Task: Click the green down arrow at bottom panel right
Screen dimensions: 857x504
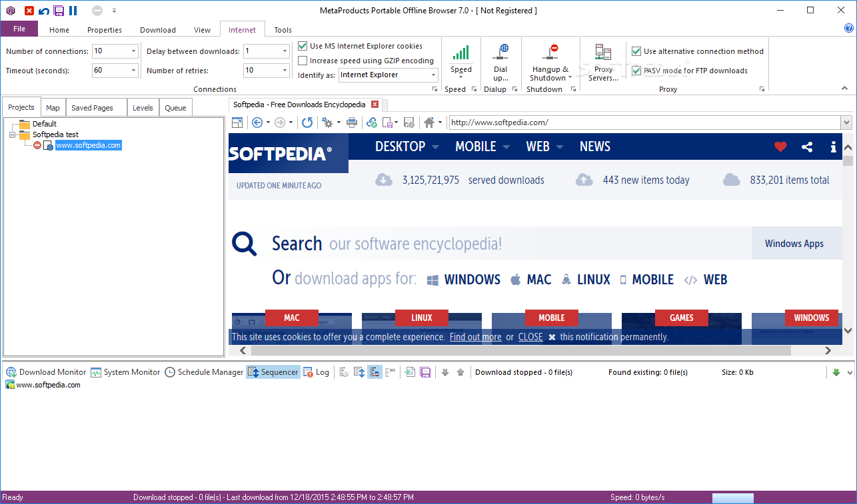Action: (x=836, y=372)
